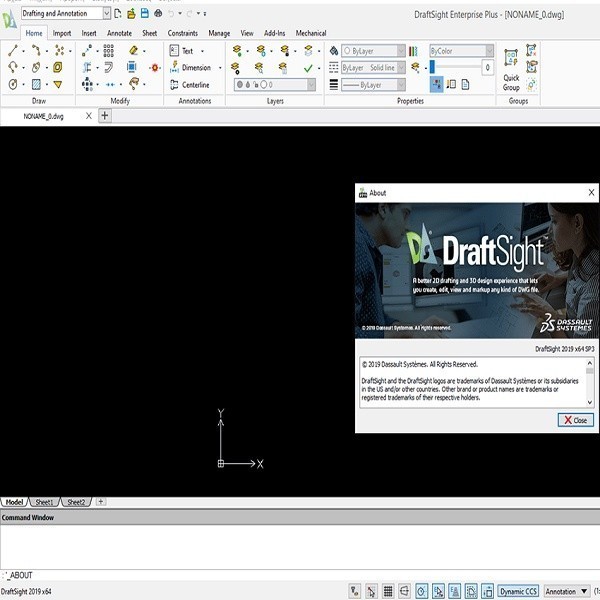Open file using the folder icon

[x=131, y=14]
